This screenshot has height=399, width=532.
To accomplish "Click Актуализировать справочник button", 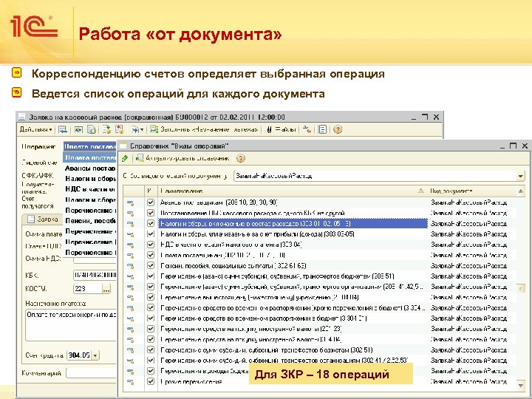I will click(183, 158).
